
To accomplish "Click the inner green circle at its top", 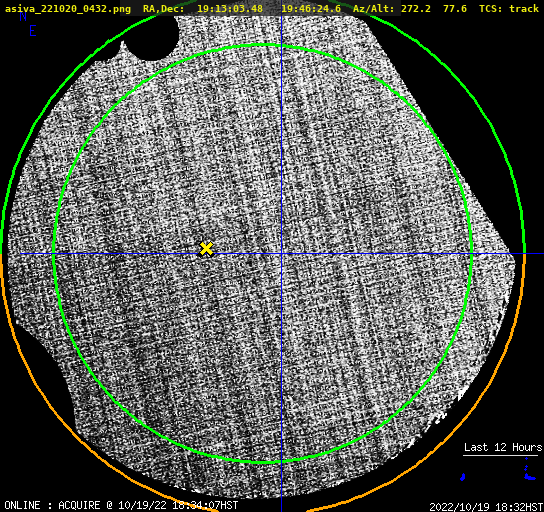I will tap(263, 45).
